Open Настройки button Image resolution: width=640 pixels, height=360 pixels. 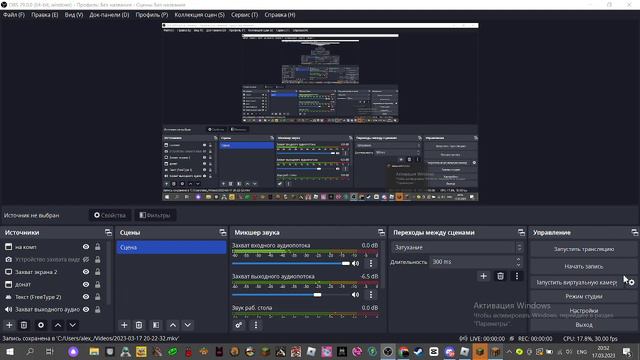click(584, 311)
